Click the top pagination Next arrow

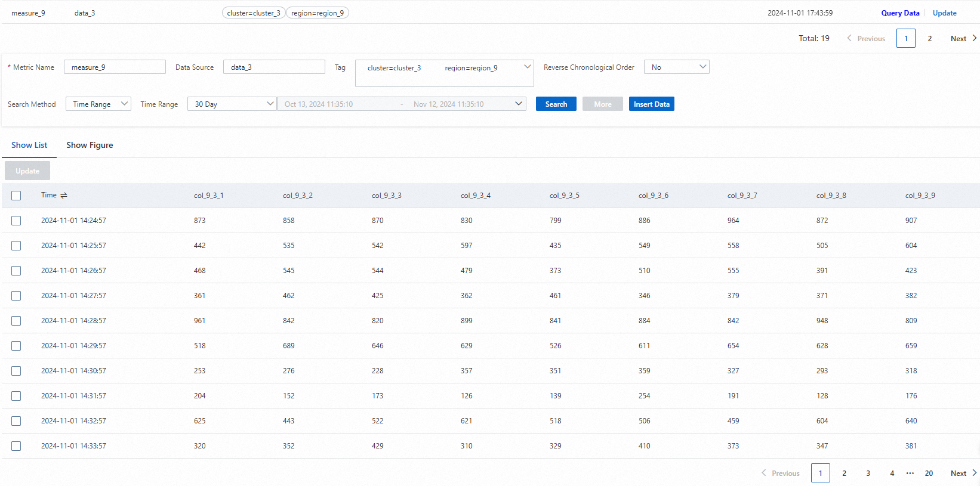click(x=974, y=38)
